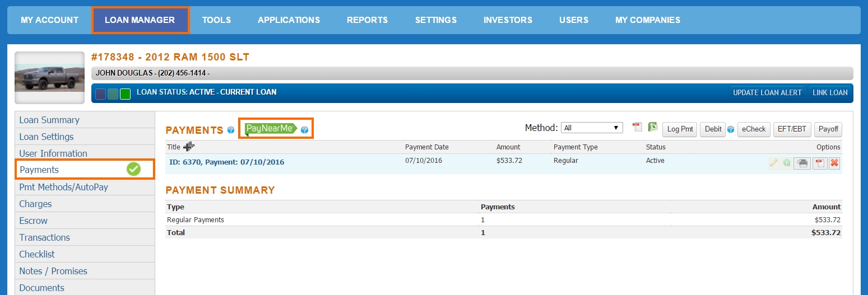Select the teal loan status swatch

(113, 94)
